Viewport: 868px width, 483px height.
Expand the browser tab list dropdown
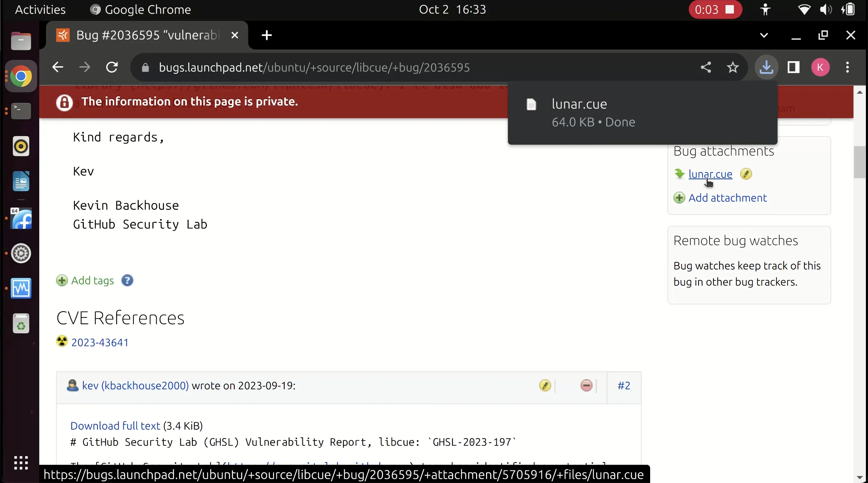coord(763,35)
